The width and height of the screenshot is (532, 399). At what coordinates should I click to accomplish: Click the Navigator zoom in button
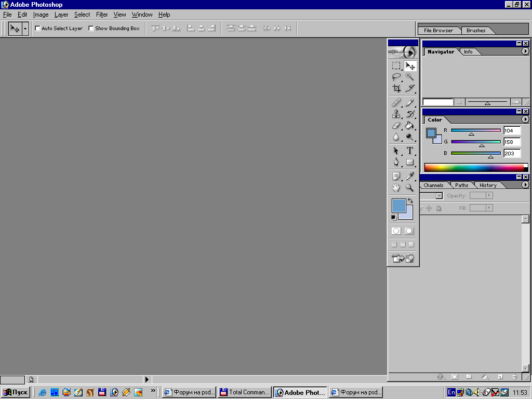click(516, 102)
